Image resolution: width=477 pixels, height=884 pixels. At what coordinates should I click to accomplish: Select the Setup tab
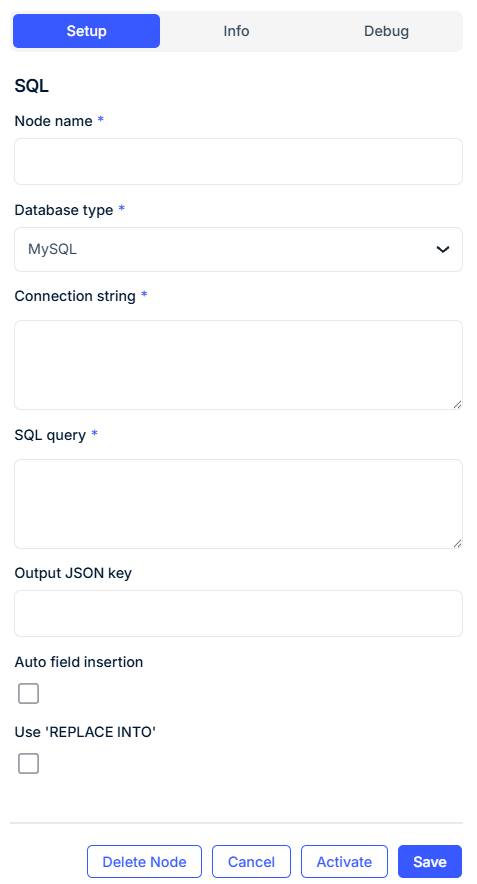coord(86,31)
